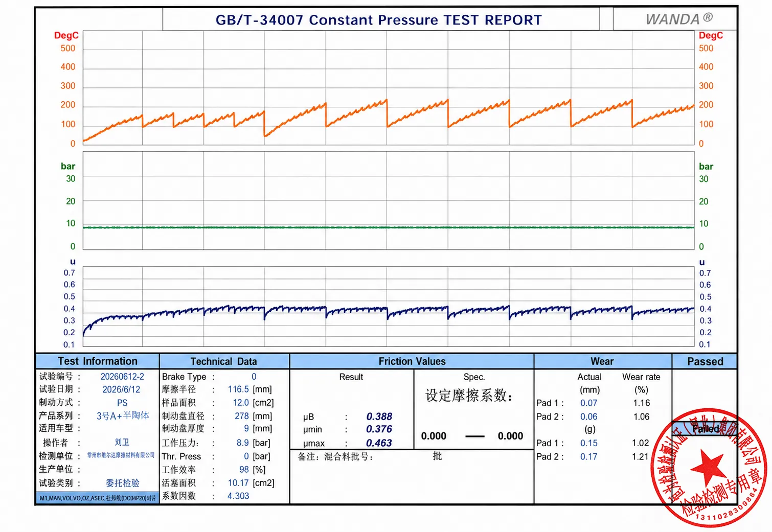The image size is (772, 532).
Task: Click the GB/T-34007 Constant Pressure TEST REPORT title
Action: click(378, 20)
